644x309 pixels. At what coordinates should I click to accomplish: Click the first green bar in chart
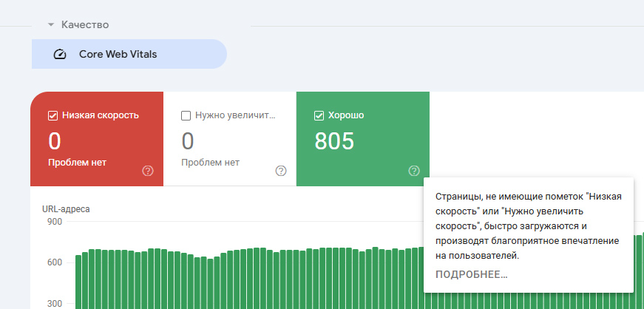(78, 282)
